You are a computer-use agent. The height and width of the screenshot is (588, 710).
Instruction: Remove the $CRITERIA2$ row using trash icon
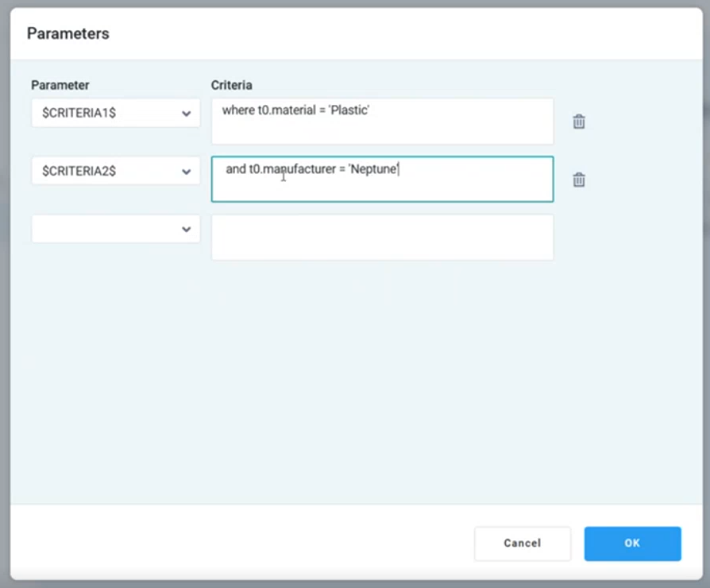point(579,180)
